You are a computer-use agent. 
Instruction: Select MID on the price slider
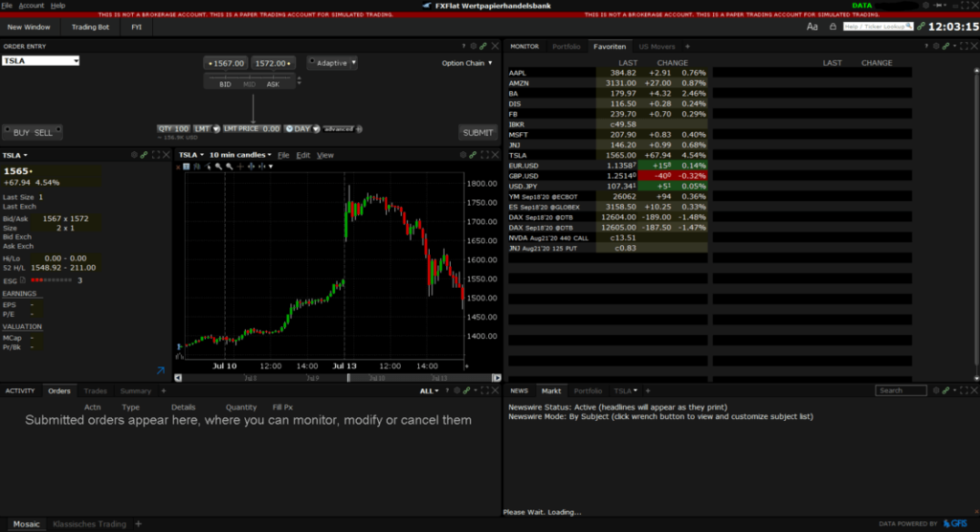coord(250,84)
